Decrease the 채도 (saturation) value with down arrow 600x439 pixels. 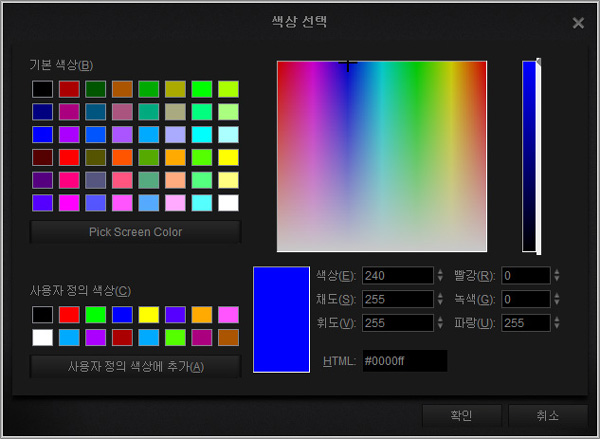[x=440, y=303]
